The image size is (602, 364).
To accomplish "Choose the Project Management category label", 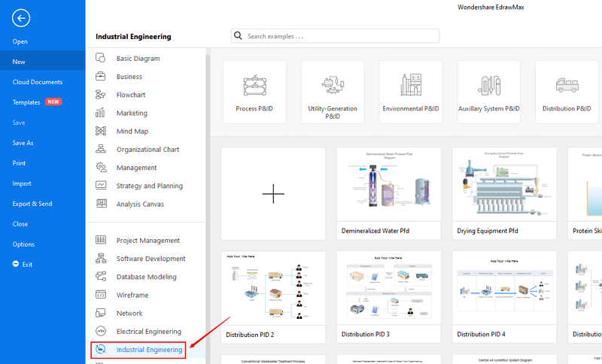I will click(148, 241).
